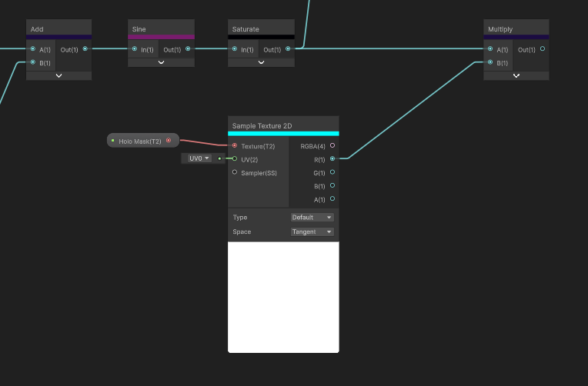This screenshot has height=386, width=588.
Task: Expand the Sine node preview chevron
Action: click(161, 62)
